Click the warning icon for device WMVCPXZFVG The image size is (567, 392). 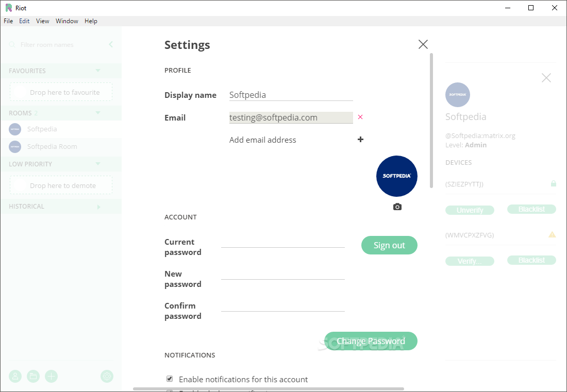pyautogui.click(x=552, y=234)
